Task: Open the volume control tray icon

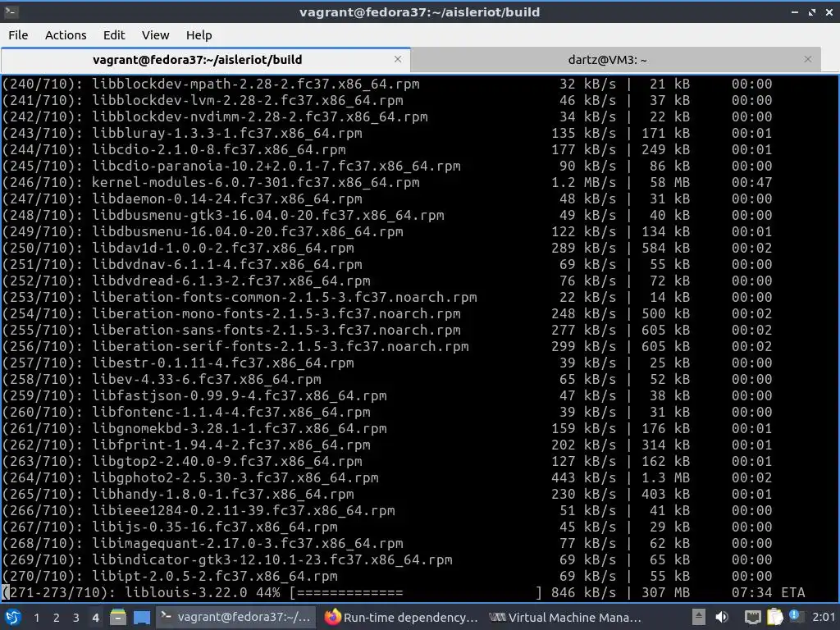Action: (x=722, y=617)
